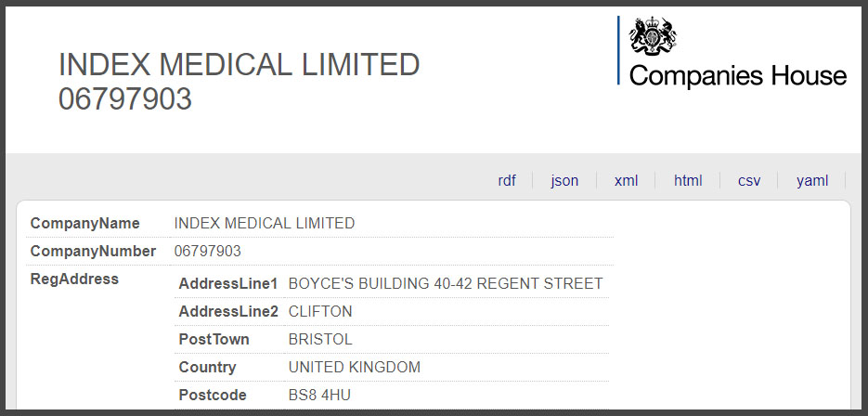Select the CompanyNumber field label
The image size is (868, 416).
(93, 251)
